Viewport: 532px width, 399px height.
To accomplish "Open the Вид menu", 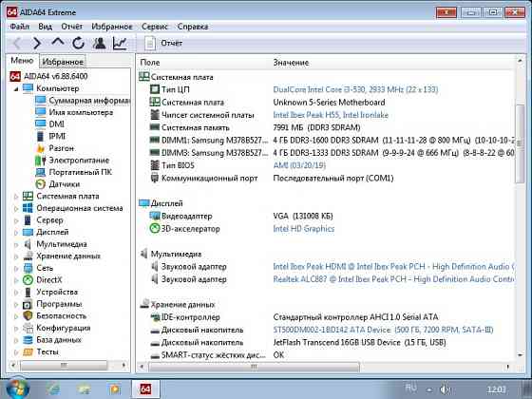I will pyautogui.click(x=46, y=27).
